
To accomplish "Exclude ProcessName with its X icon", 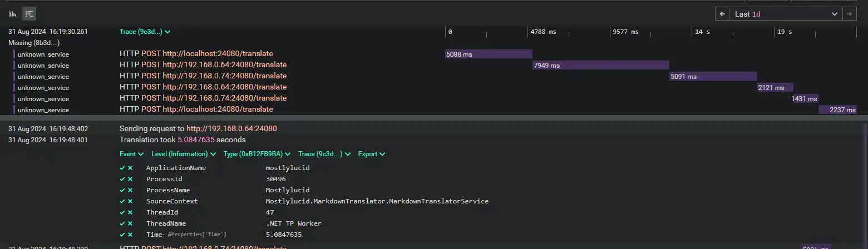I will [x=130, y=190].
